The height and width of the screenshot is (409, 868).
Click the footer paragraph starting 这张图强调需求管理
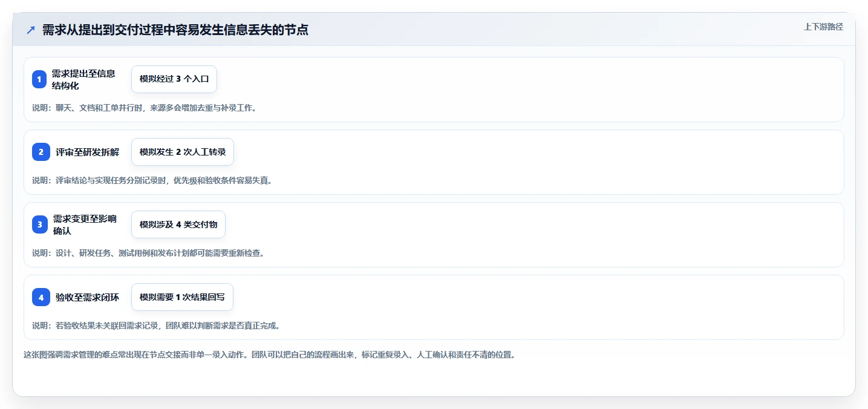click(x=269, y=355)
